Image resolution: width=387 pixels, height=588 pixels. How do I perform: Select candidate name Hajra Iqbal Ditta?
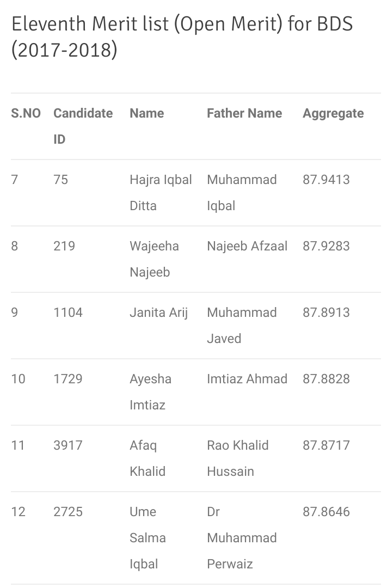tap(161, 192)
